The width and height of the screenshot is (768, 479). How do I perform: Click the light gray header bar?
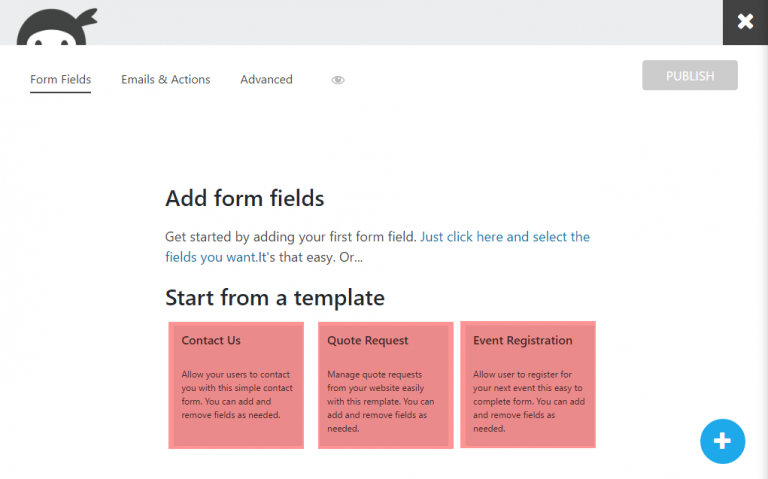400,22
